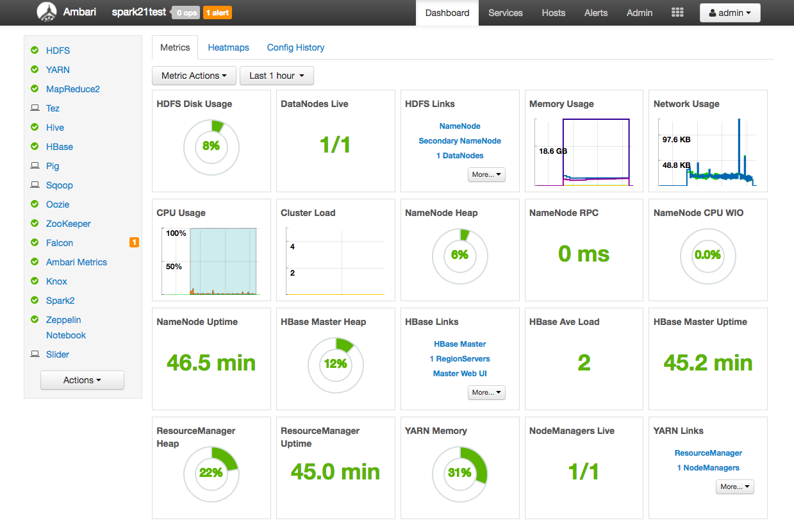Click the ResourceManager link under YARN Links
This screenshot has height=532, width=794.
[707, 453]
